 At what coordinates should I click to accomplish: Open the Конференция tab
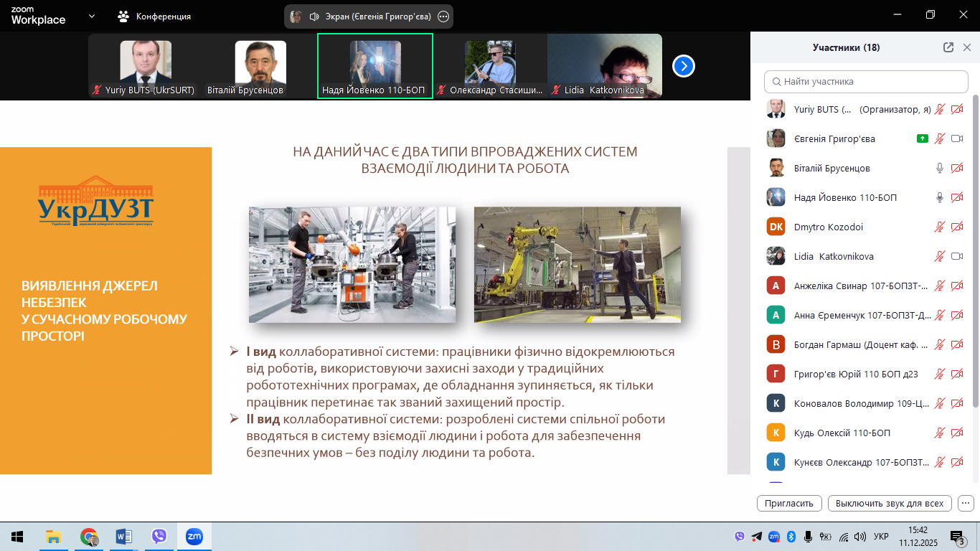[154, 16]
